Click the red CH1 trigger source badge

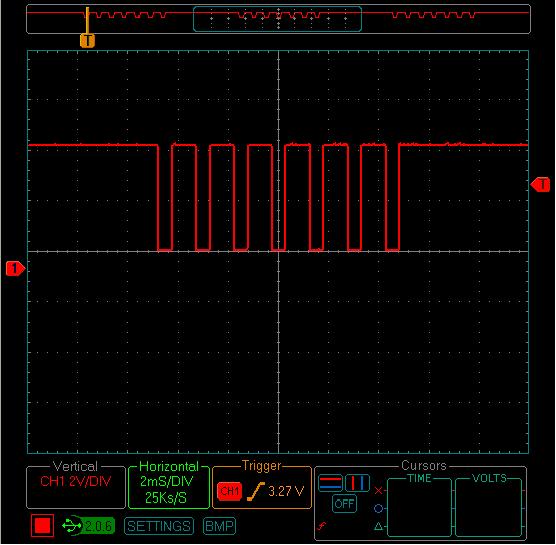[229, 491]
